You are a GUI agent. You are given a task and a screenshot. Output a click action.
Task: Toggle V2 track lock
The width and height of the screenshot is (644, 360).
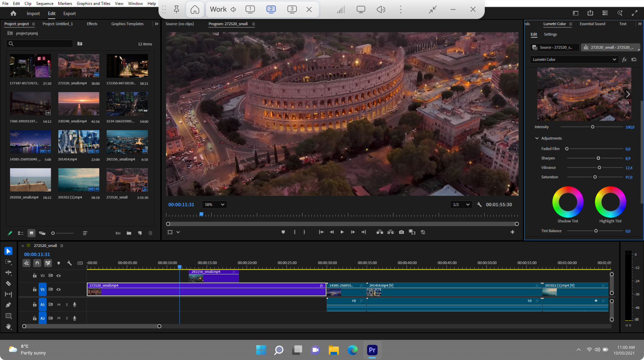click(x=35, y=276)
